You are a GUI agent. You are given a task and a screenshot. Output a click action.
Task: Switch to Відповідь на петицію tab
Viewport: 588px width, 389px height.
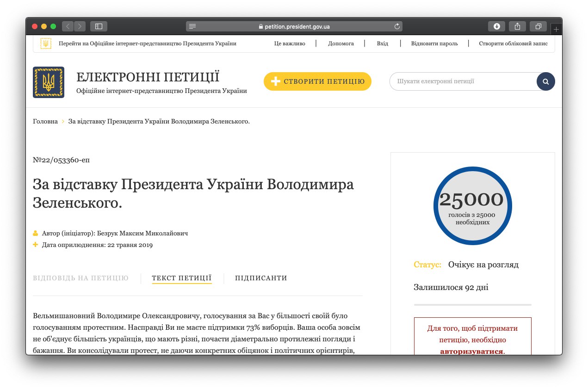(80, 278)
